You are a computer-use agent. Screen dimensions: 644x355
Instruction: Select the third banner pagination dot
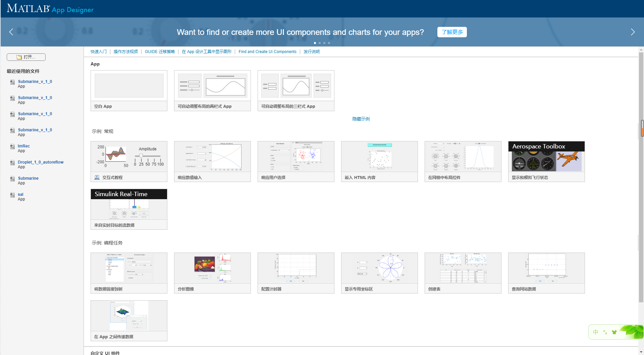point(324,43)
